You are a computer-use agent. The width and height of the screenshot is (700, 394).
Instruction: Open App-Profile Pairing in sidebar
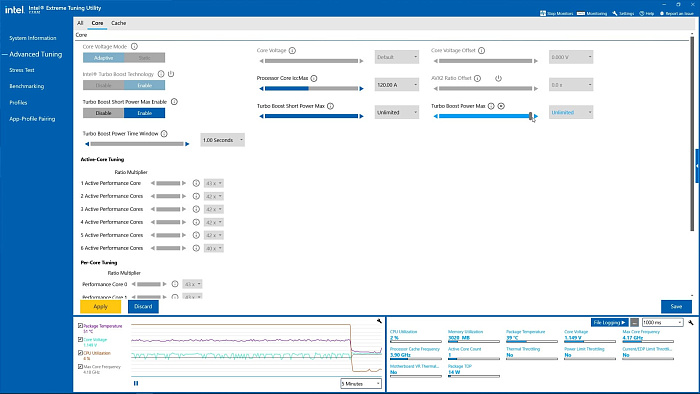pyautogui.click(x=32, y=119)
